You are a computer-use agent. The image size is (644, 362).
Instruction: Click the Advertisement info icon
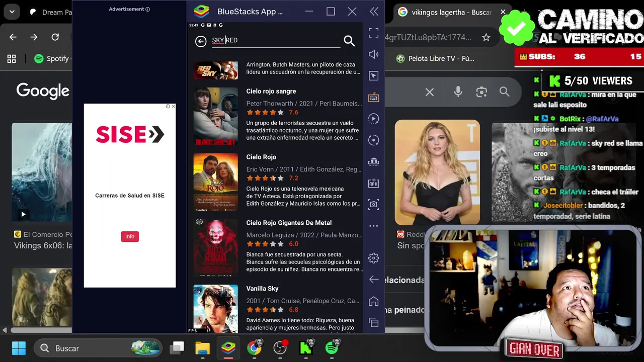tap(147, 9)
